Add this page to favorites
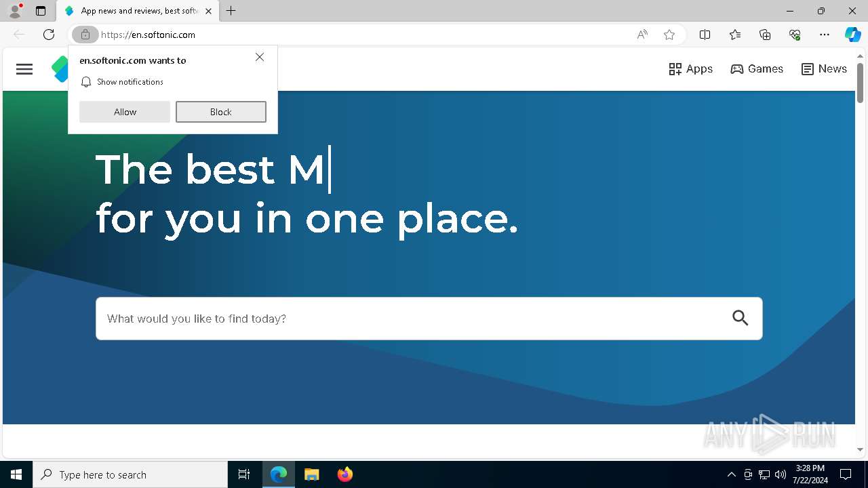 pyautogui.click(x=669, y=35)
